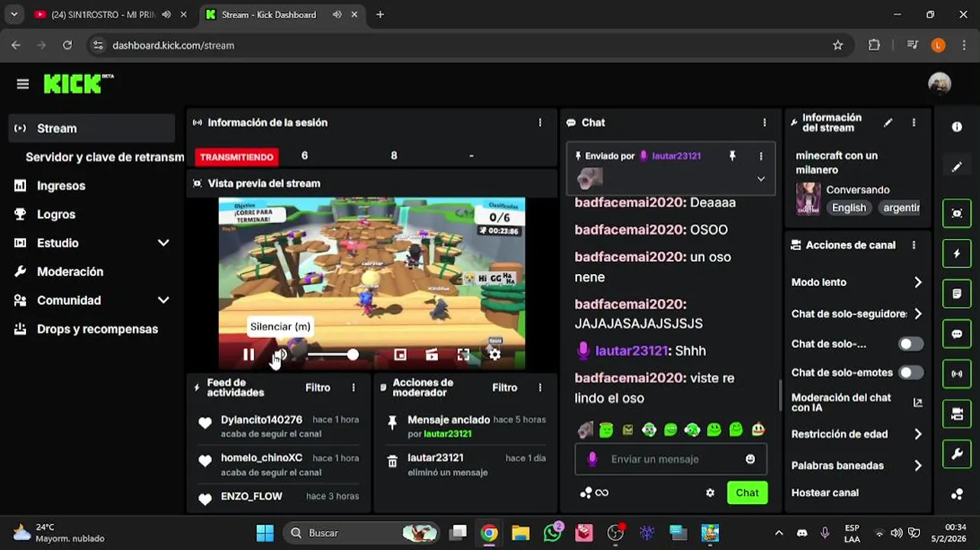Image resolution: width=980 pixels, height=550 pixels.
Task: Open Acciones de moderador options menu
Action: (540, 388)
